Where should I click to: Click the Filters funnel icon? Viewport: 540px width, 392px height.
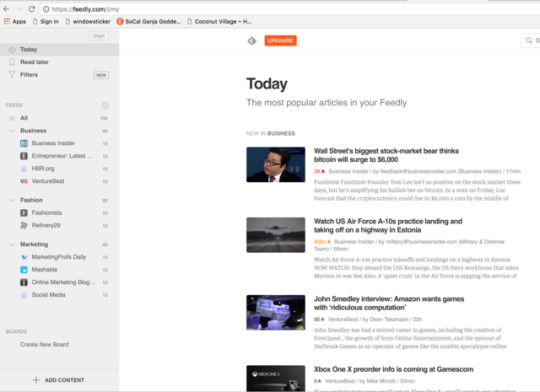pyautogui.click(x=12, y=75)
